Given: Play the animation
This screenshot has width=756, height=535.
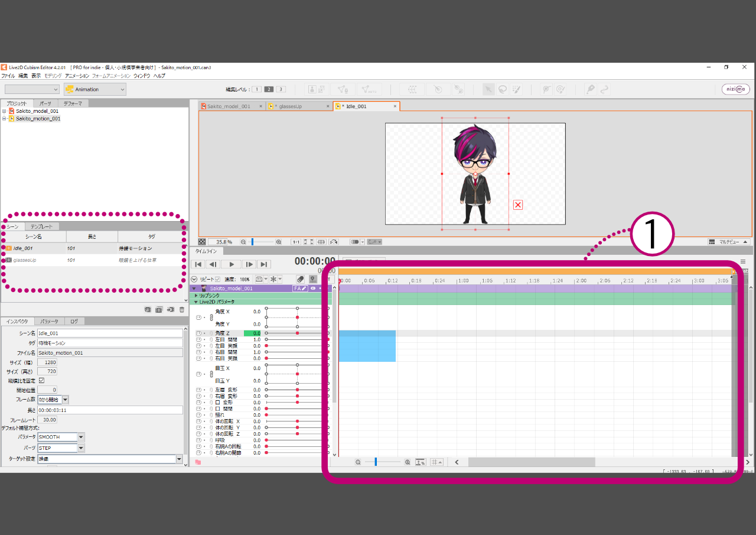Looking at the screenshot, I should (x=232, y=264).
